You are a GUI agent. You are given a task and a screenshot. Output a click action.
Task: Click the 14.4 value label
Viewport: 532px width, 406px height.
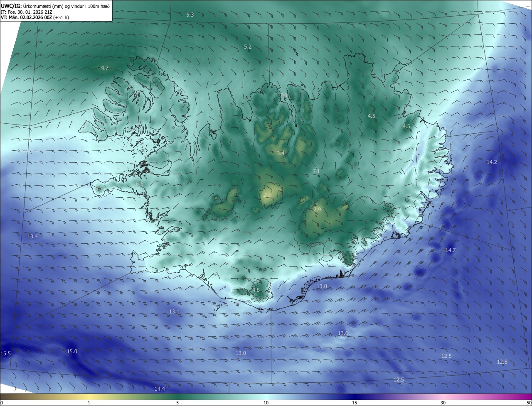(160, 389)
